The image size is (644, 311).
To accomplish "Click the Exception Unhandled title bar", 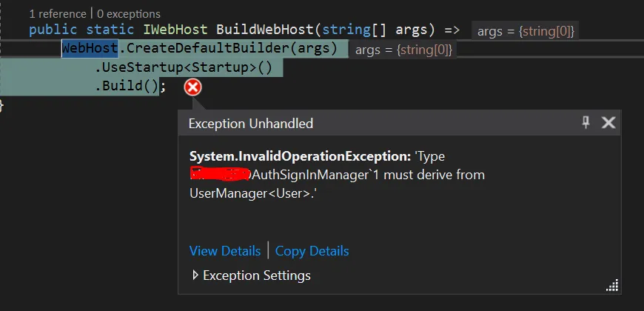I will pos(370,123).
